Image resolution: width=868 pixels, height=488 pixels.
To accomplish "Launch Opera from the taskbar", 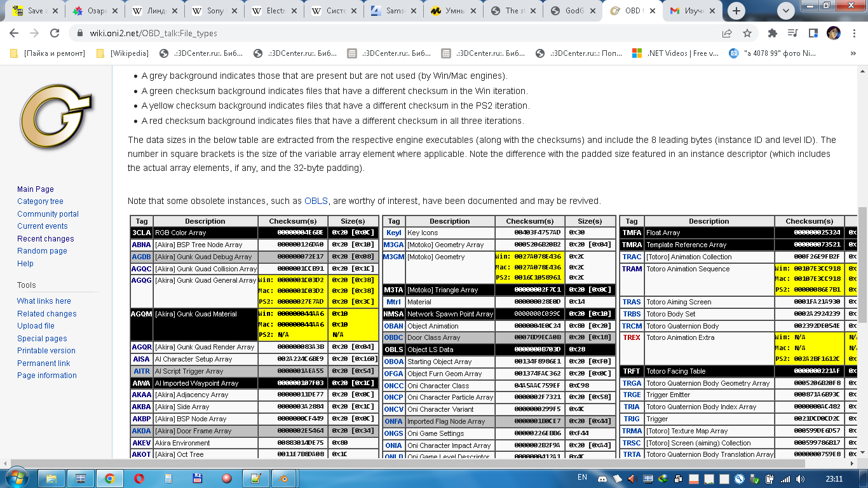I will click(139, 478).
